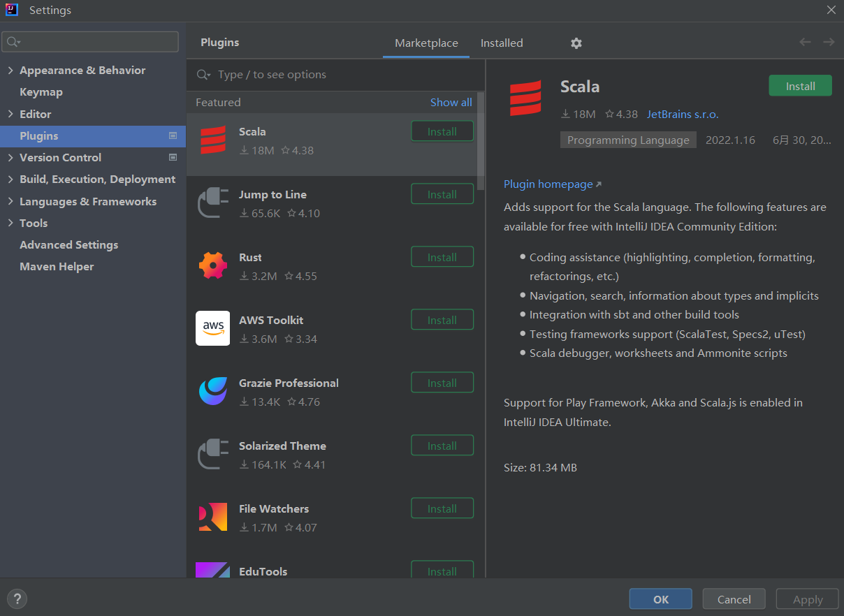Viewport: 844px width, 616px height.
Task: Install the Rust plugin
Action: click(442, 257)
